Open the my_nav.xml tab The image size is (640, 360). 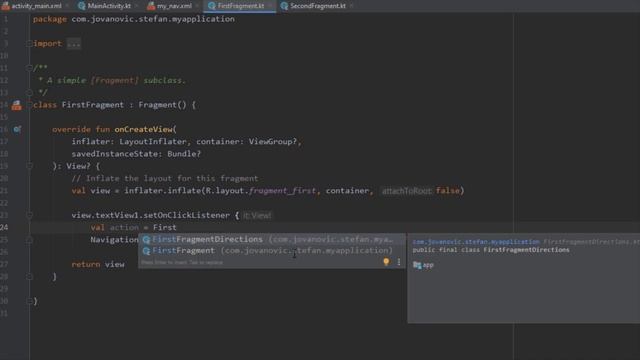tap(174, 6)
